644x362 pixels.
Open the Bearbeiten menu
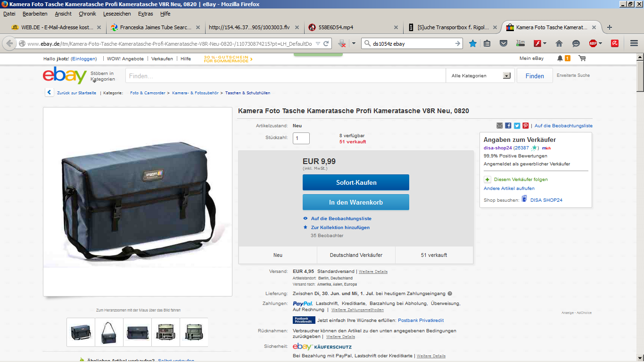coord(35,14)
